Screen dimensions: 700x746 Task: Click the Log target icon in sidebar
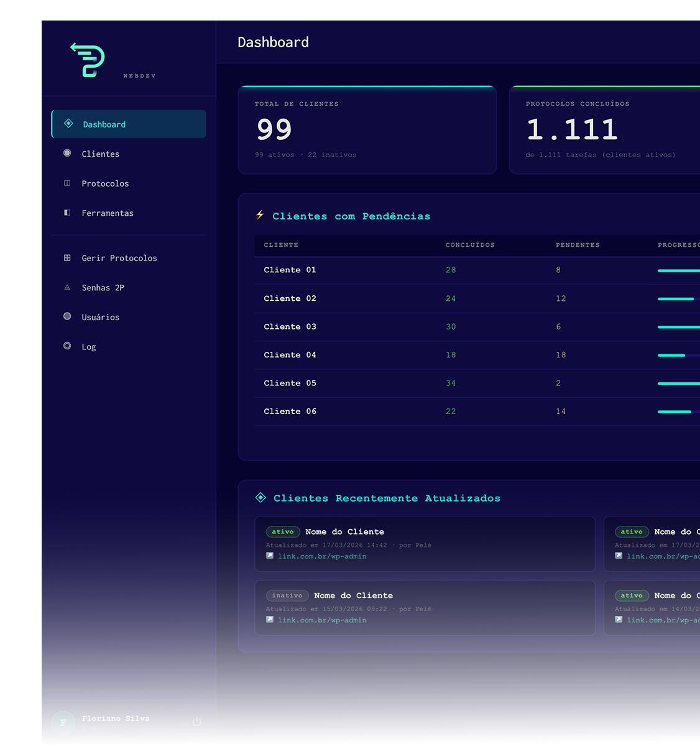(x=67, y=346)
